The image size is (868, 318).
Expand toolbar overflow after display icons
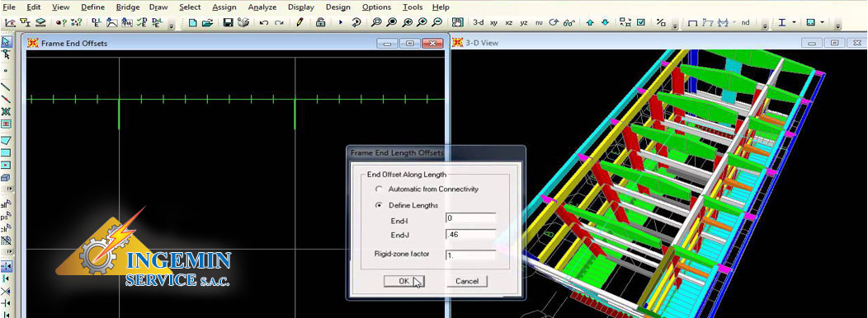(x=675, y=25)
